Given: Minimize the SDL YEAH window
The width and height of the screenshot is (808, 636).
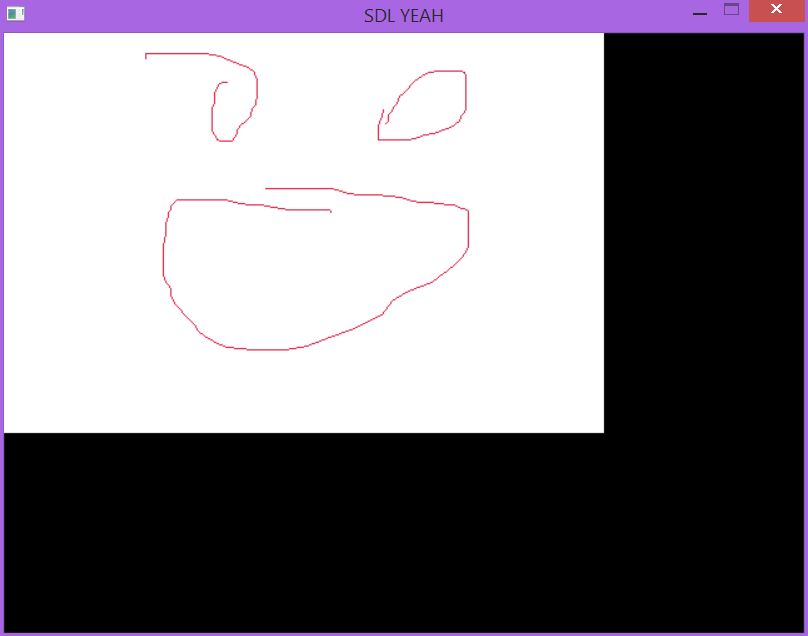Looking at the screenshot, I should tap(700, 13).
